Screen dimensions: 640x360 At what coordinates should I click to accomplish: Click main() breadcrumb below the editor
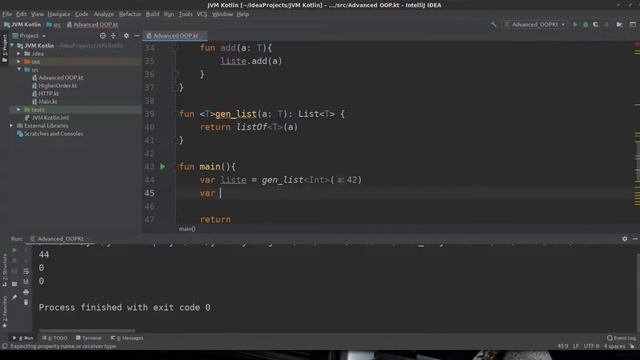pos(187,229)
